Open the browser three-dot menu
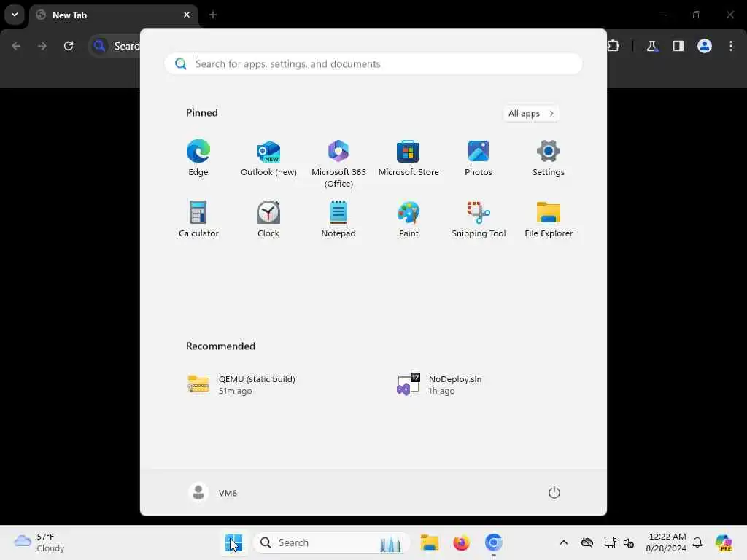The width and height of the screenshot is (747, 560). pos(731,46)
